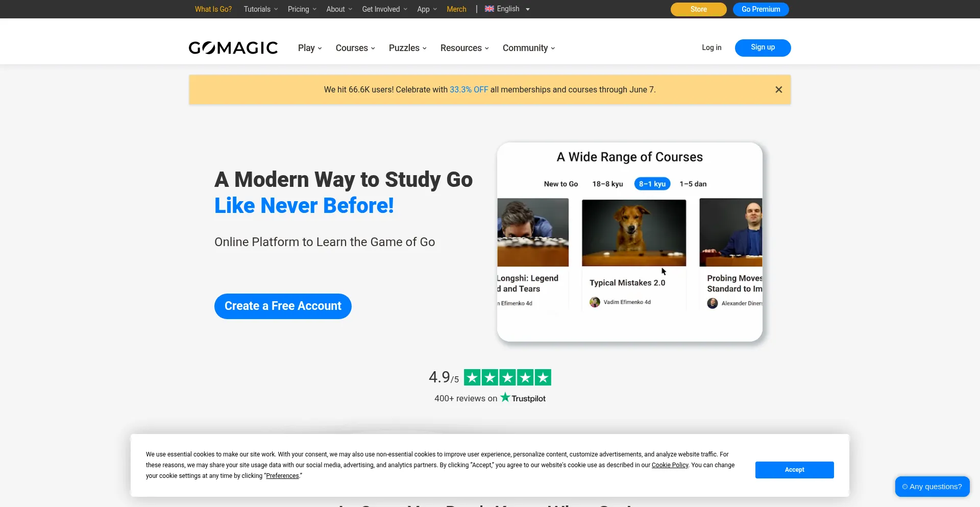Click Create a Free Account button
980x507 pixels.
pos(283,306)
